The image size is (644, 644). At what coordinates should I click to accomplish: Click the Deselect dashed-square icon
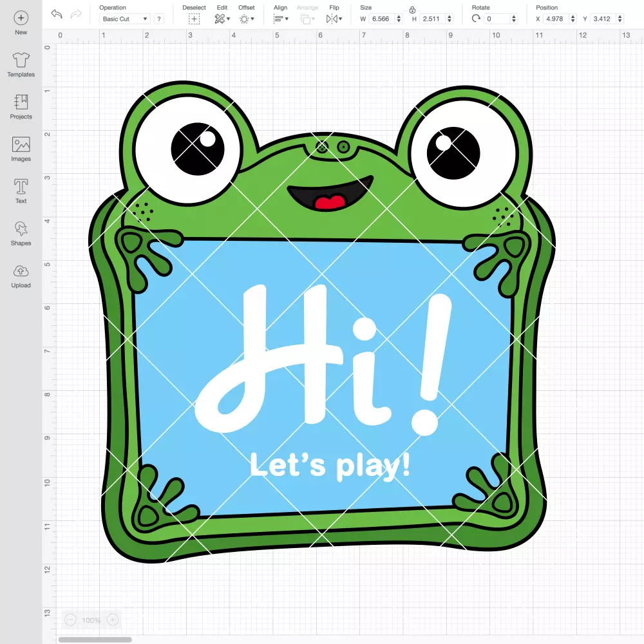point(194,19)
